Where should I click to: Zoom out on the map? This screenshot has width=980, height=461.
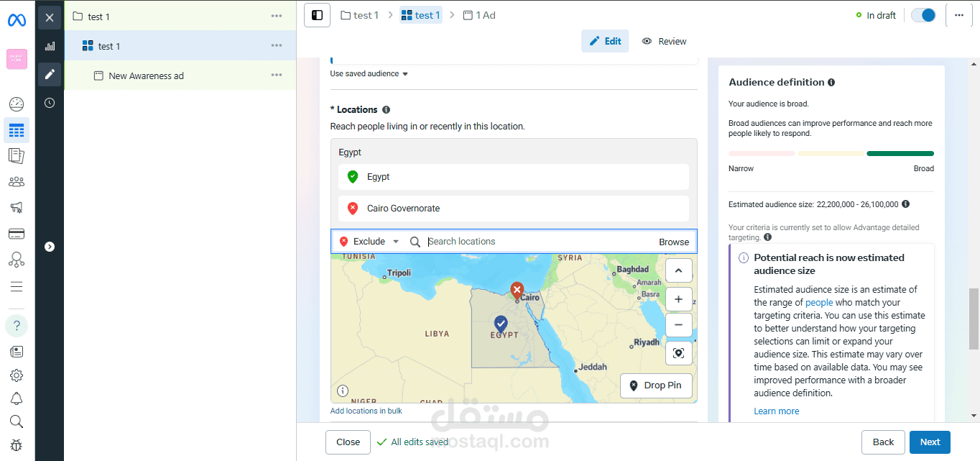point(679,325)
